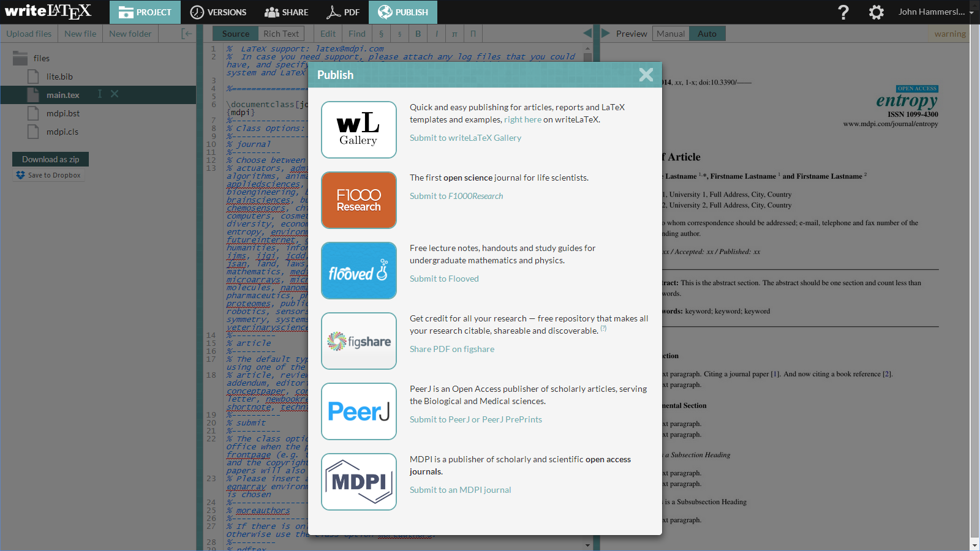Open settings gear in top bar
Screen dimensions: 980x551
(x=876, y=12)
